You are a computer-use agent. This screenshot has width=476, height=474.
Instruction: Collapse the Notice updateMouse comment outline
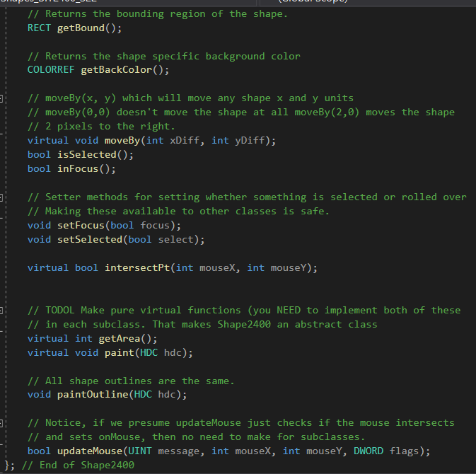click(1, 423)
